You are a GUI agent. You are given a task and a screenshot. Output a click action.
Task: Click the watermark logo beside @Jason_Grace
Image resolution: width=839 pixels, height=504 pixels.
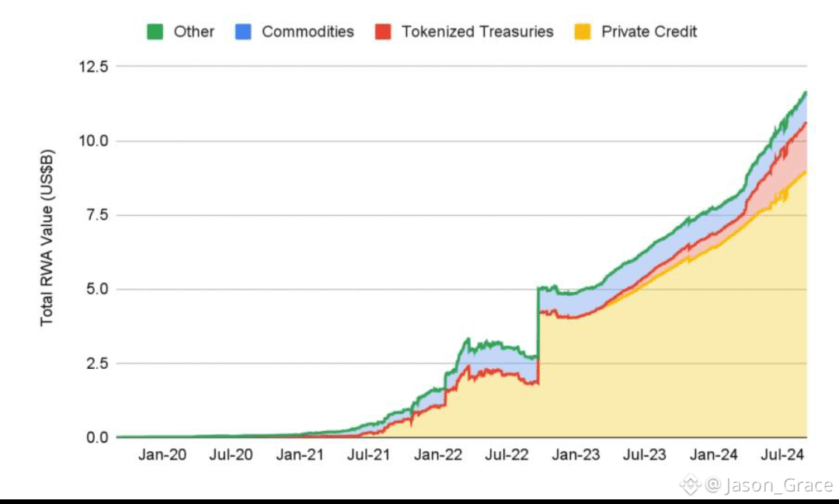point(691,485)
